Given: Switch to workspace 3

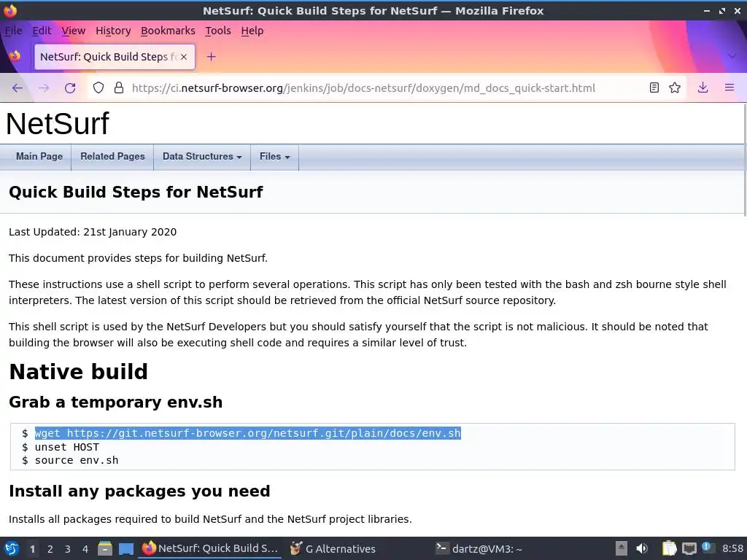Looking at the screenshot, I should (x=68, y=548).
